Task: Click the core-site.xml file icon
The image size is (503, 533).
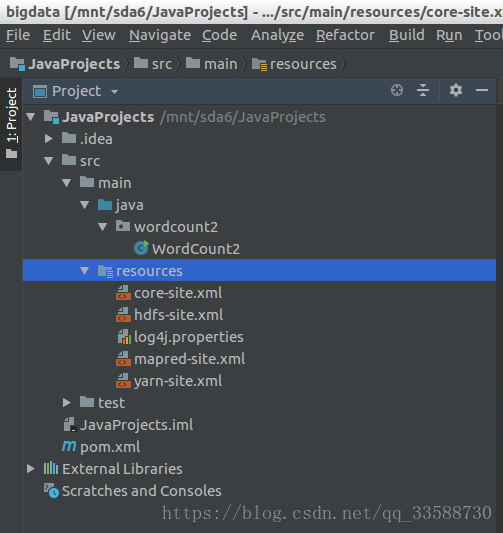Action: 123,293
